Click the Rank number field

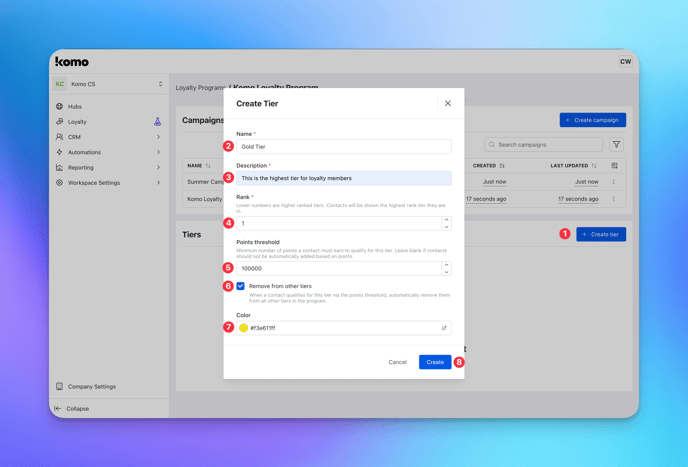[x=339, y=223]
